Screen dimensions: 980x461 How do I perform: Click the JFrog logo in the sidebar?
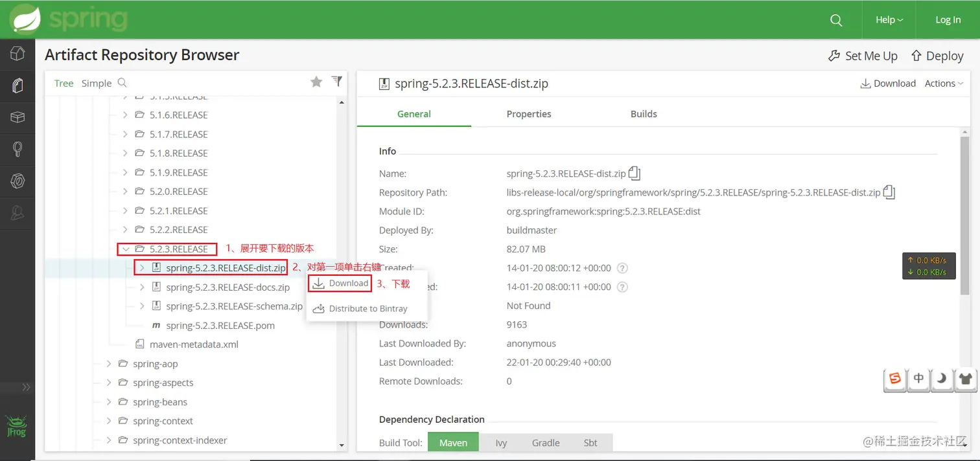point(17,426)
